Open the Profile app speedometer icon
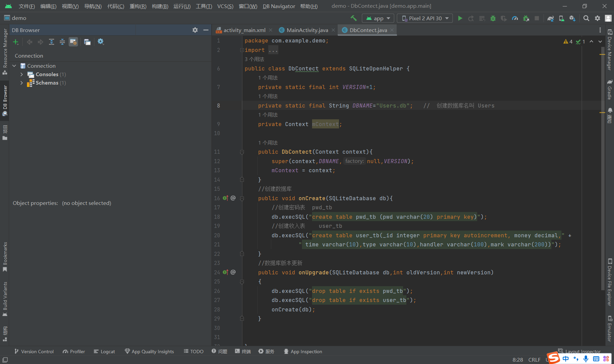This screenshot has height=364, width=614. [x=515, y=18]
